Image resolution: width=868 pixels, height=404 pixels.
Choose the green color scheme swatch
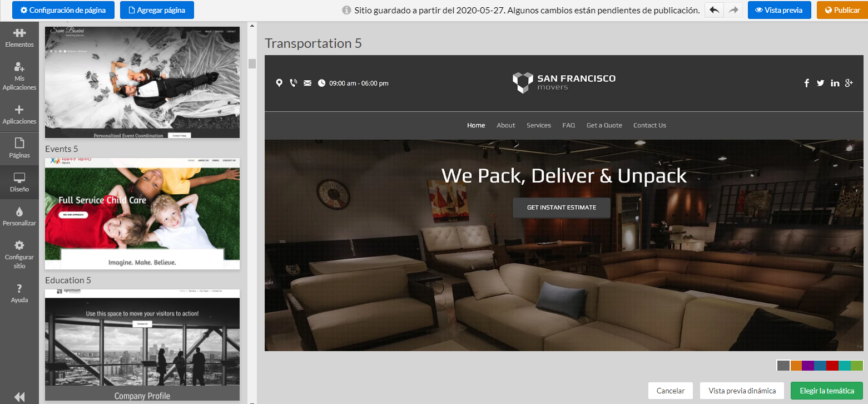coord(857,366)
